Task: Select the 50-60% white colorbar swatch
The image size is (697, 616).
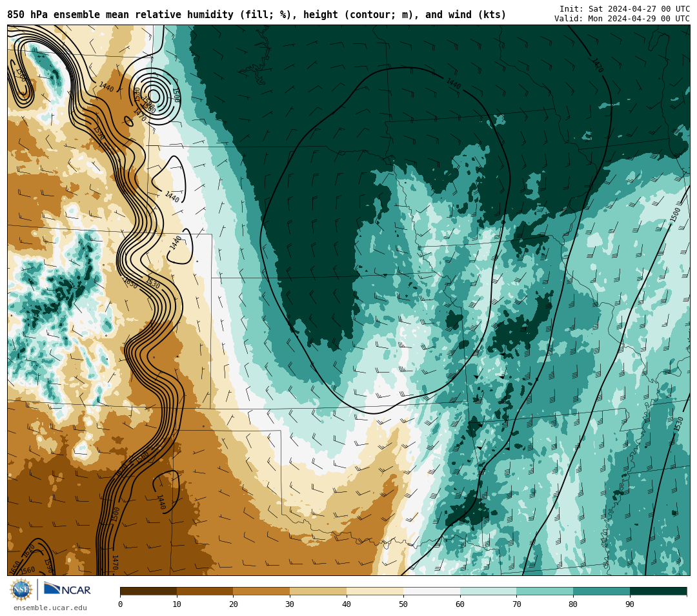Action: 432,591
